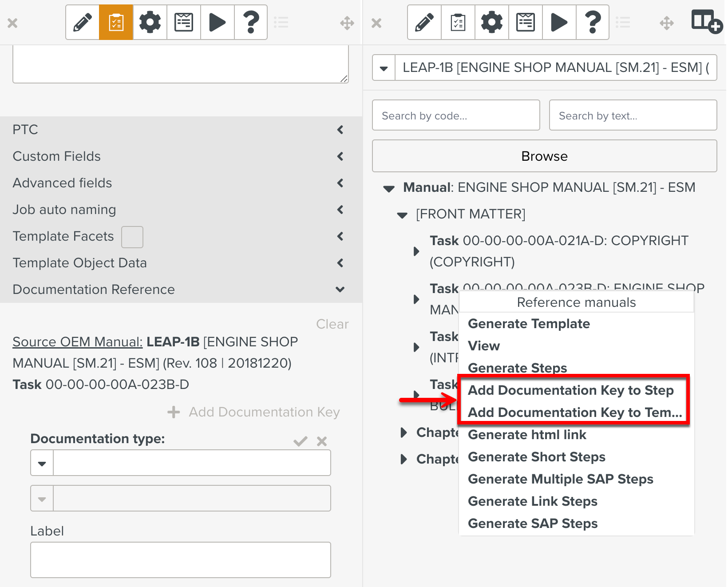Click the Documentation type text field

click(192, 463)
